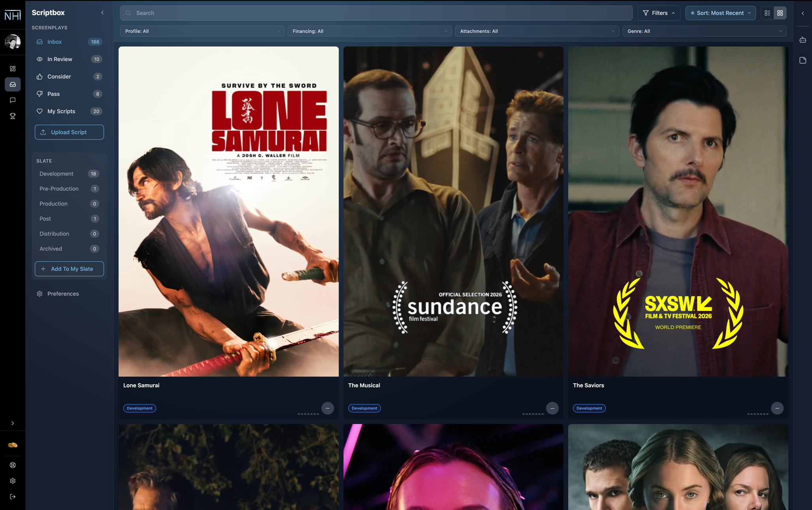Screen dimensions: 812x510
Task: Show the Consider list
Action: 69,77
